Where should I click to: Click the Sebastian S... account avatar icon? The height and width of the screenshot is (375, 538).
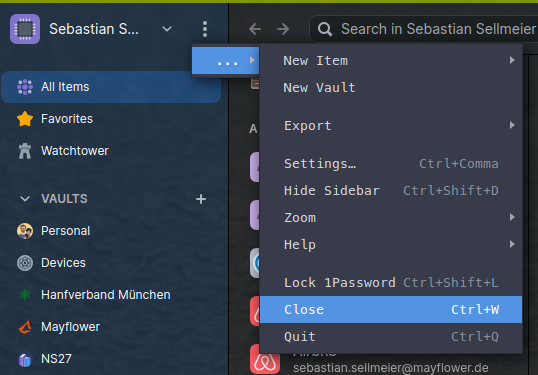click(x=25, y=29)
